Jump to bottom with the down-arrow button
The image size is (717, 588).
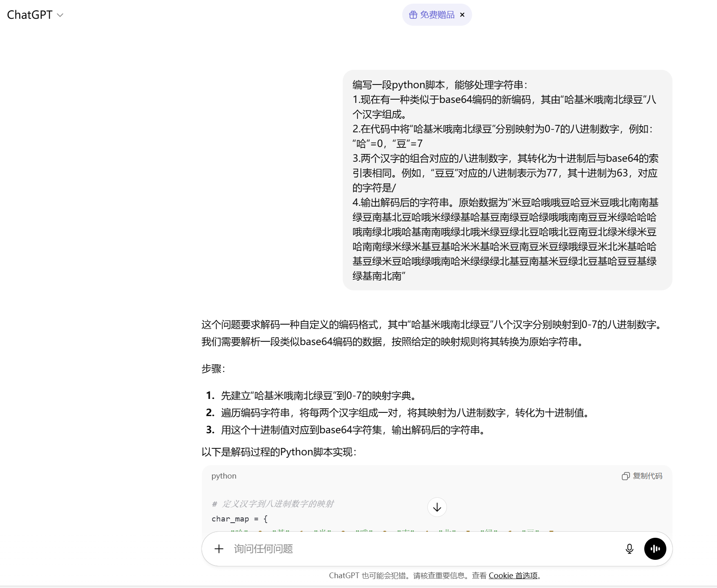(x=437, y=507)
